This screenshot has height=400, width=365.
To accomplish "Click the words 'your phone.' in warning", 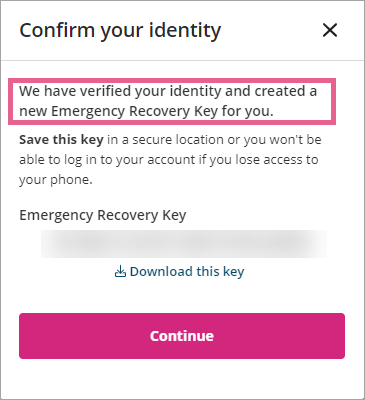I will (x=56, y=180).
